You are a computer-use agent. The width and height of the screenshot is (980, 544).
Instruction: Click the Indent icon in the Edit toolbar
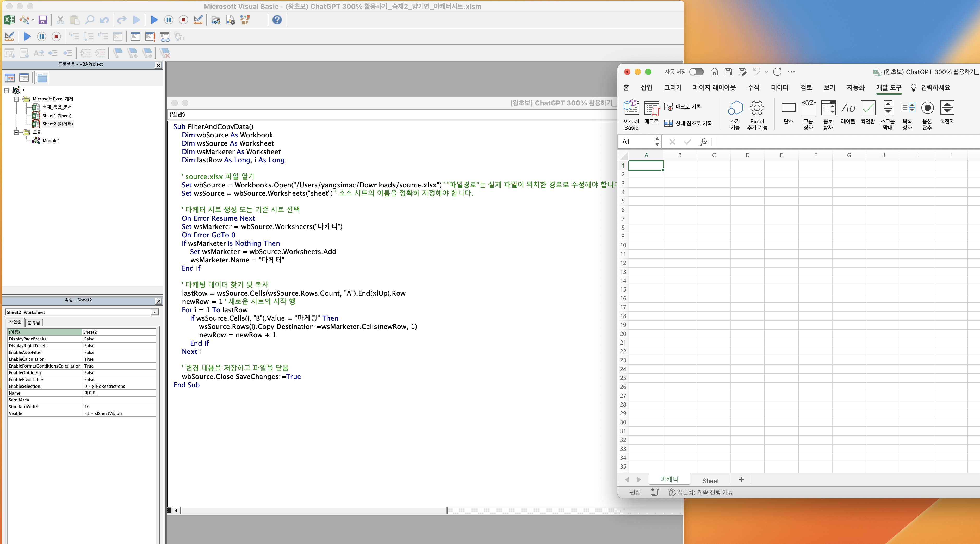point(53,53)
